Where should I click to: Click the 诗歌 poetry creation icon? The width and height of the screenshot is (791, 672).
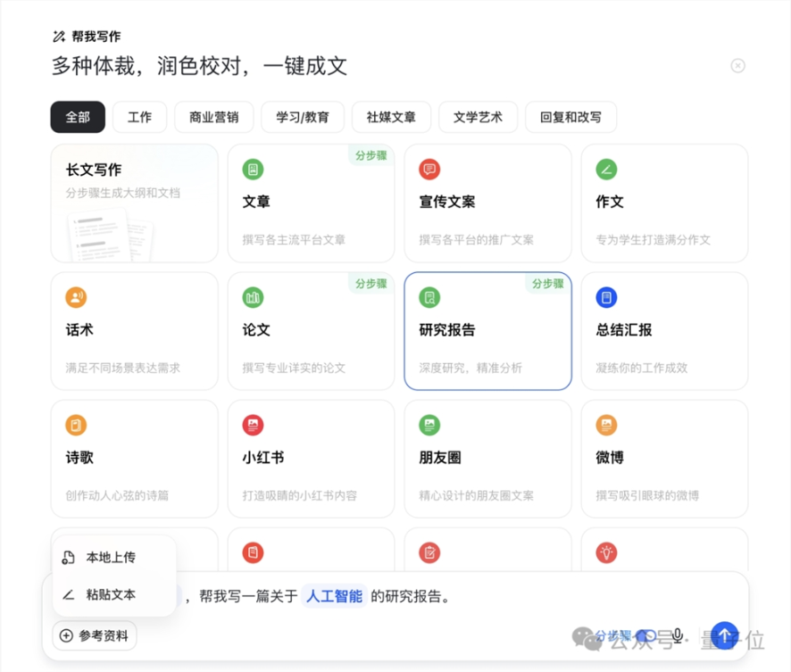pos(76,425)
